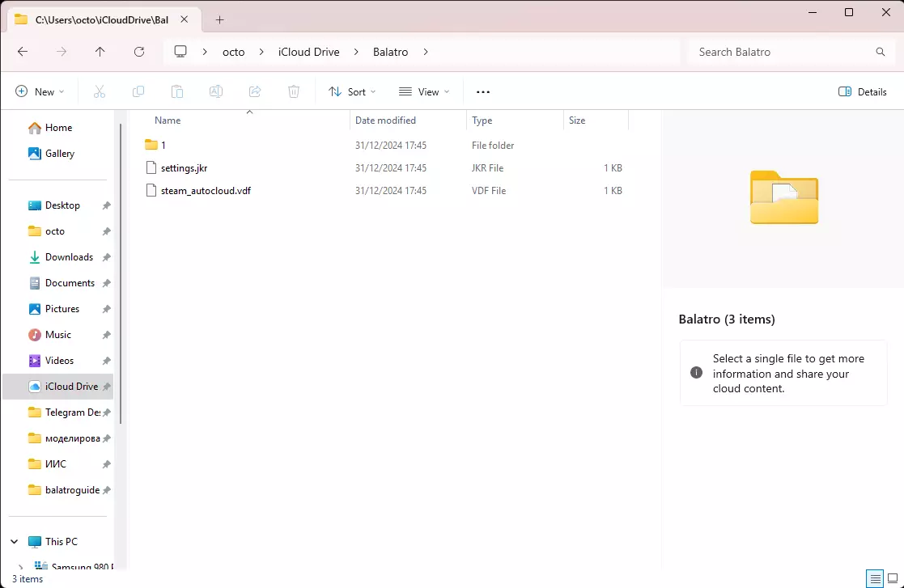Expand the Samsung drive tree node
Screen dimensions: 904x588
(x=21, y=567)
